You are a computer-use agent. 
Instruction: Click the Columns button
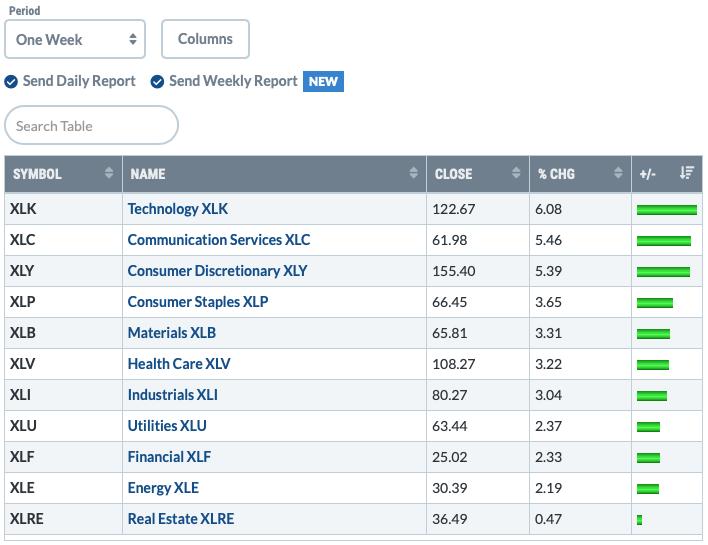pyautogui.click(x=205, y=39)
